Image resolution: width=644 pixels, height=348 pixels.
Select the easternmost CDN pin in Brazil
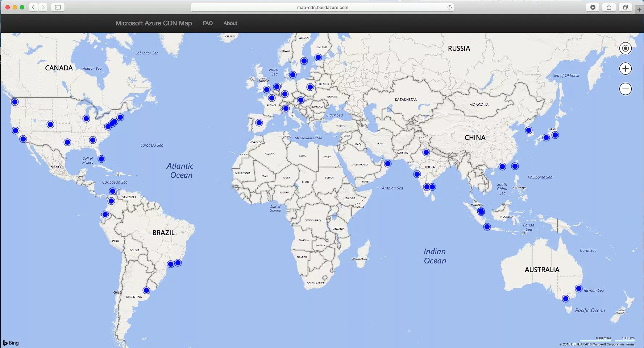178,263
